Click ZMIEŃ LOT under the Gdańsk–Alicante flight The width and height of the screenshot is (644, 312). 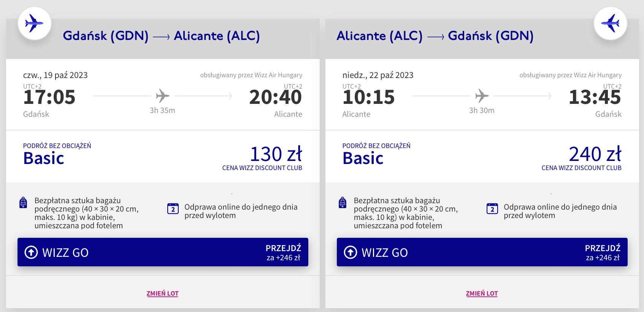pos(162,293)
